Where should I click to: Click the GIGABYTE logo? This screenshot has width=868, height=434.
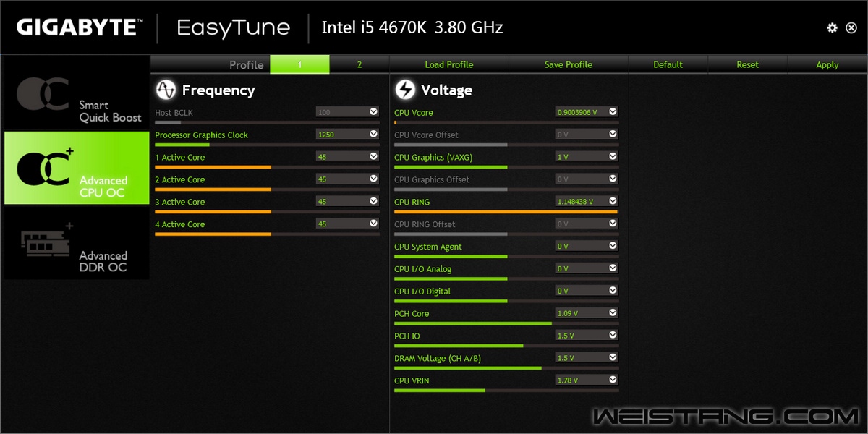pos(79,27)
